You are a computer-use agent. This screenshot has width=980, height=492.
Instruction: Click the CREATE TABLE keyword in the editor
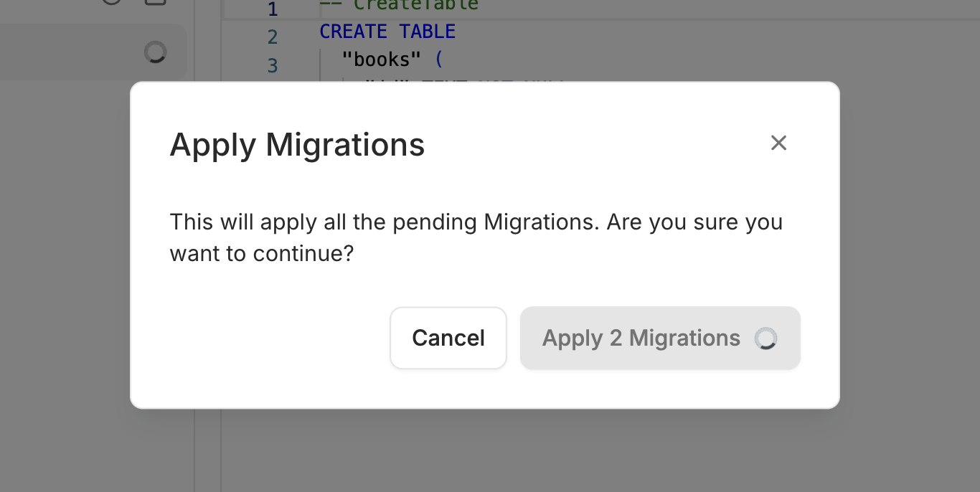pos(387,32)
